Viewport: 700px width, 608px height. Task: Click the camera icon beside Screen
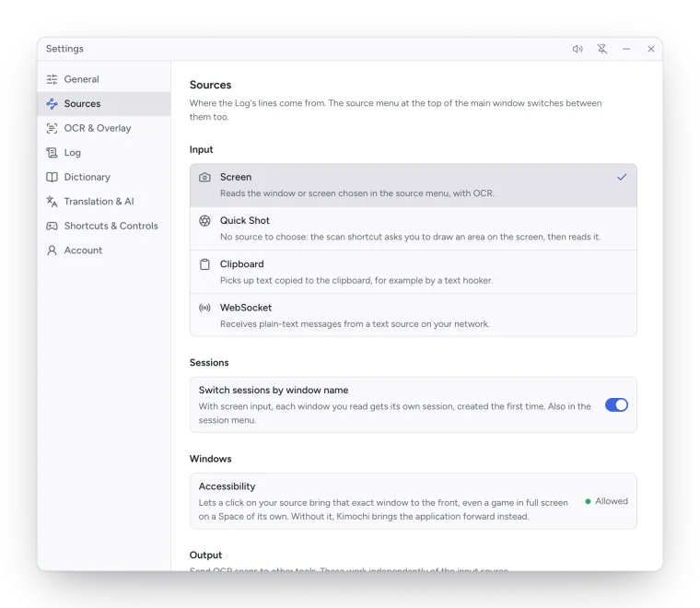coord(204,177)
